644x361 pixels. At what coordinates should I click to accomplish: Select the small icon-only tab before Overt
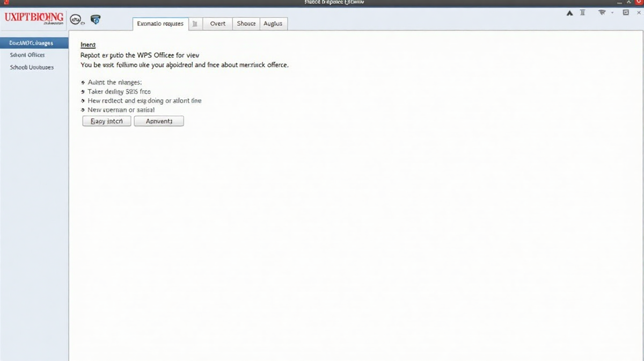click(195, 24)
